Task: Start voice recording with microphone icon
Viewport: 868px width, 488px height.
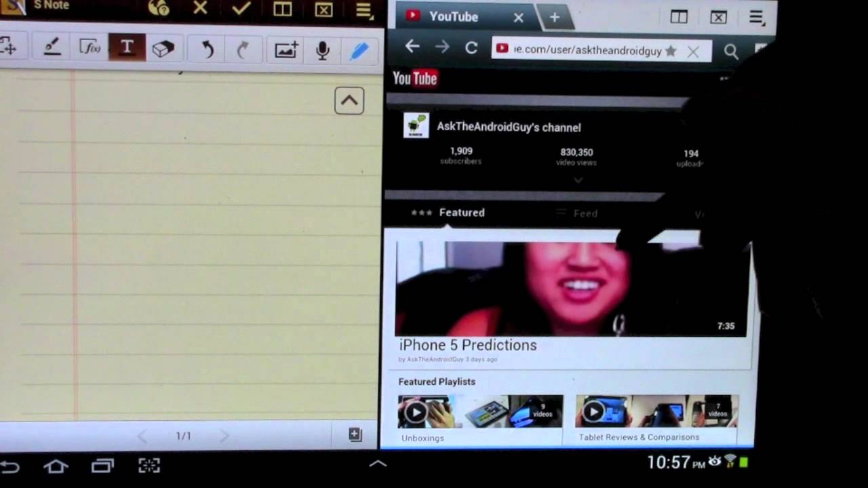Action: (323, 49)
